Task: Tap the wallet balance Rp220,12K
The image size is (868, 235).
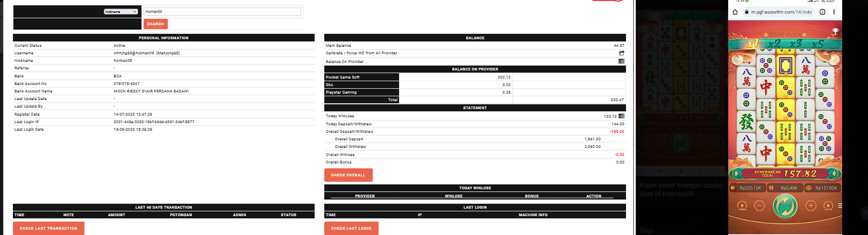Action: 747,188
